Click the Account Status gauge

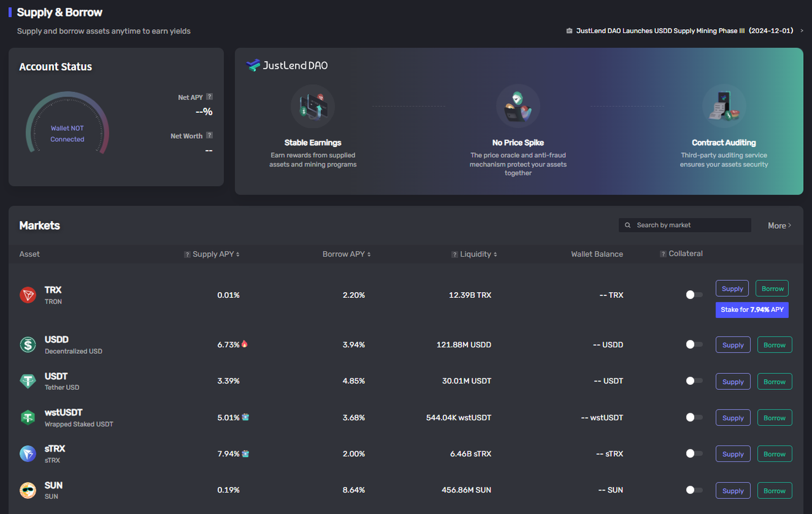(x=67, y=127)
